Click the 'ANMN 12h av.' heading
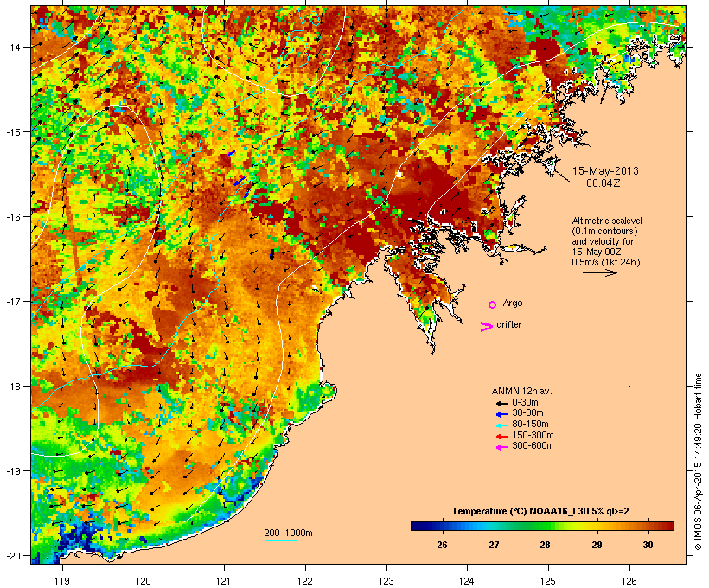The height and width of the screenshot is (588, 709). 521,391
